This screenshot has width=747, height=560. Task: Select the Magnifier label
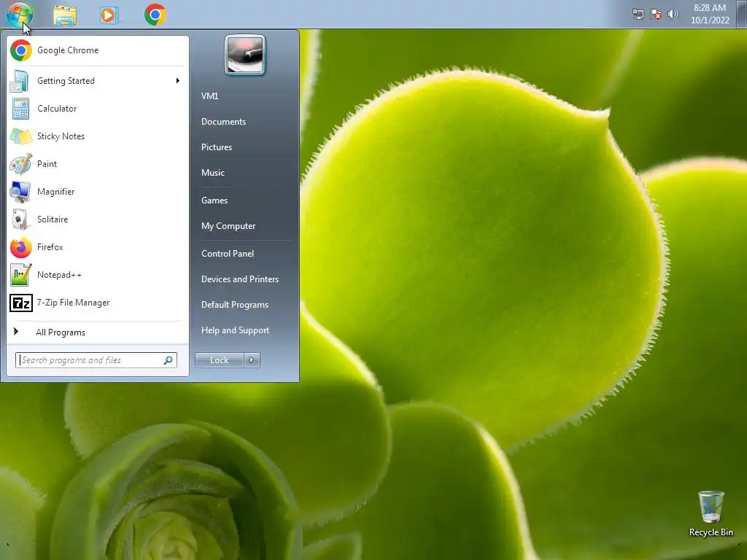click(x=55, y=192)
